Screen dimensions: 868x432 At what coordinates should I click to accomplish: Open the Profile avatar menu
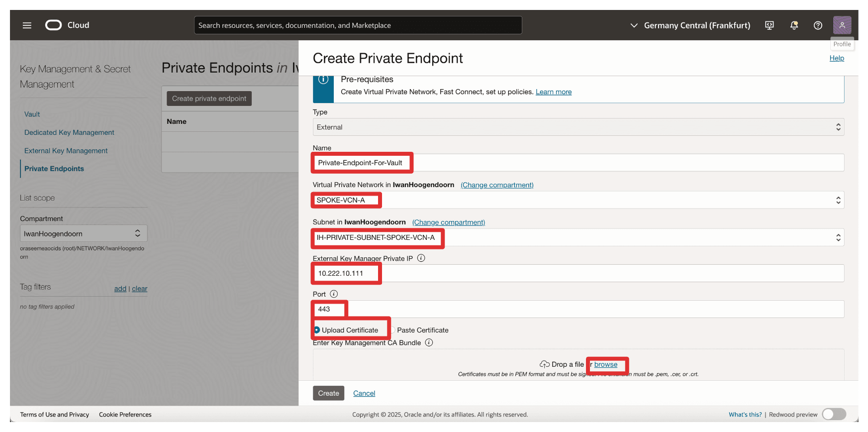click(x=842, y=25)
